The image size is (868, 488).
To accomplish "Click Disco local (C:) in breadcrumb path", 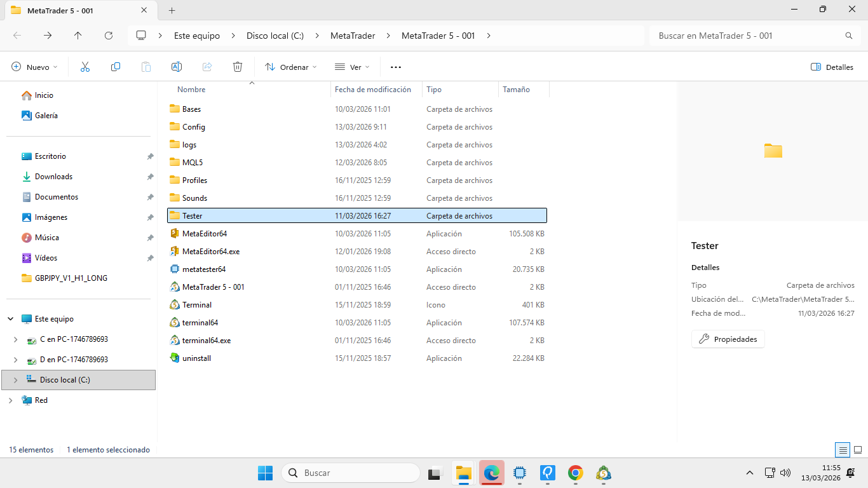I will pyautogui.click(x=275, y=36).
